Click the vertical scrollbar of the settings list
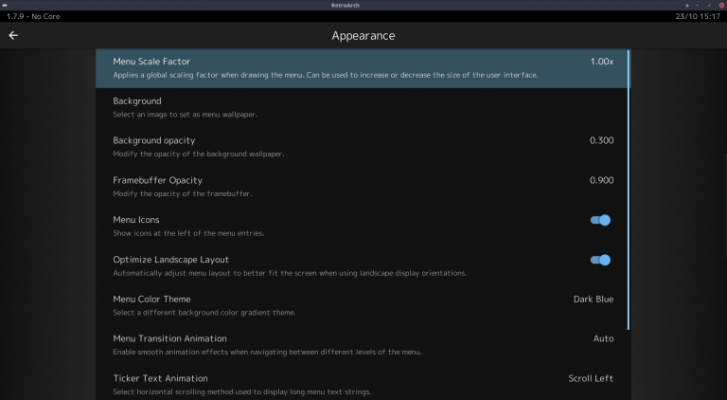 (x=629, y=190)
